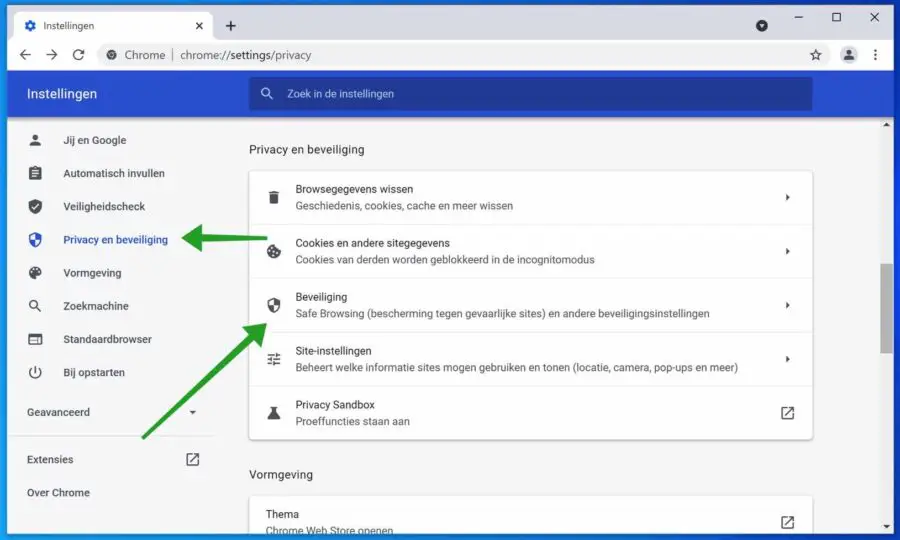900x540 pixels.
Task: Click the round dropdown icon in the title bar
Action: tap(762, 26)
